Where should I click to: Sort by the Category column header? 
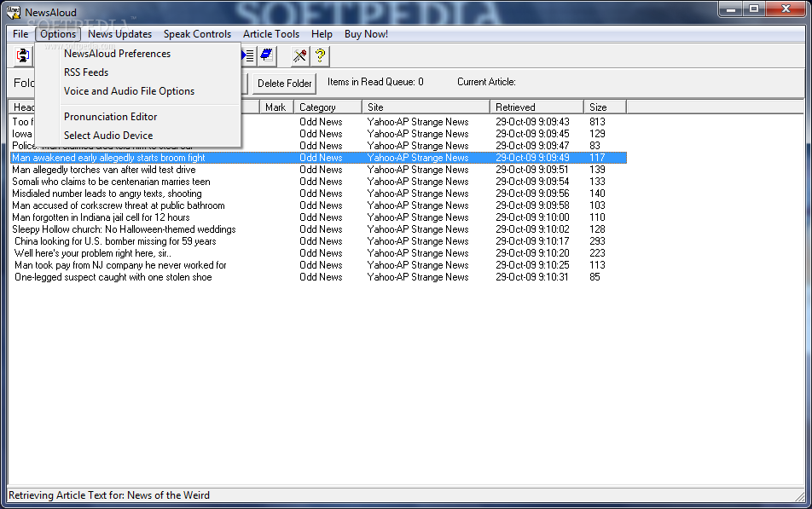point(328,107)
